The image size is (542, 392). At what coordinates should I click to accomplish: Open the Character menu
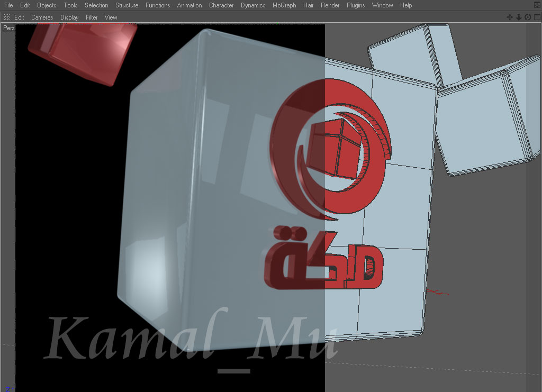(x=221, y=5)
